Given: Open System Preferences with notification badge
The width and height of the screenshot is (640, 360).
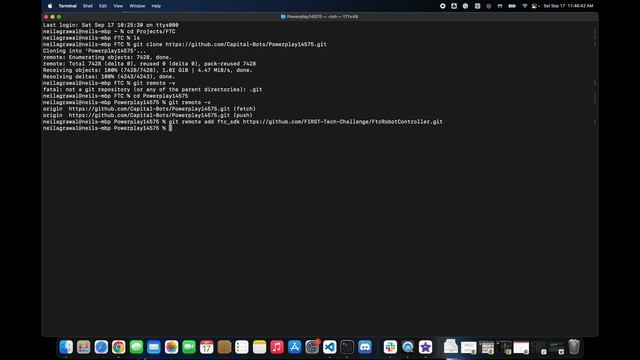Looking at the screenshot, I should click(312, 347).
